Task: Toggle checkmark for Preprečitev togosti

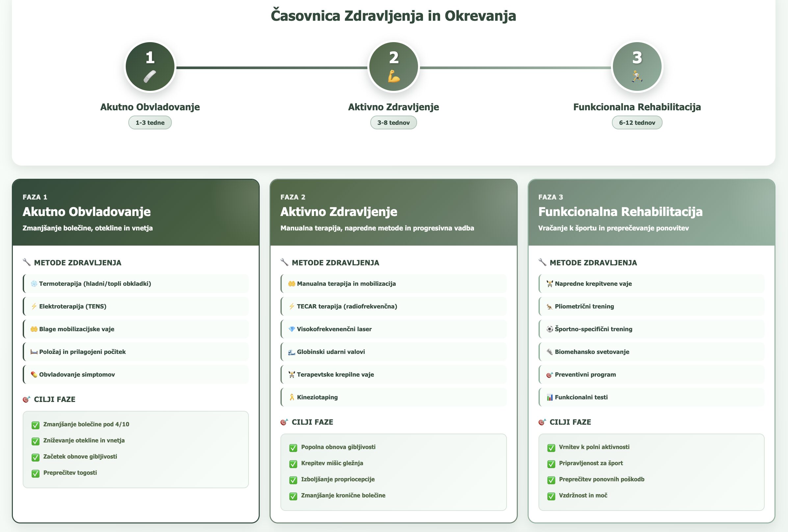Action: (36, 474)
